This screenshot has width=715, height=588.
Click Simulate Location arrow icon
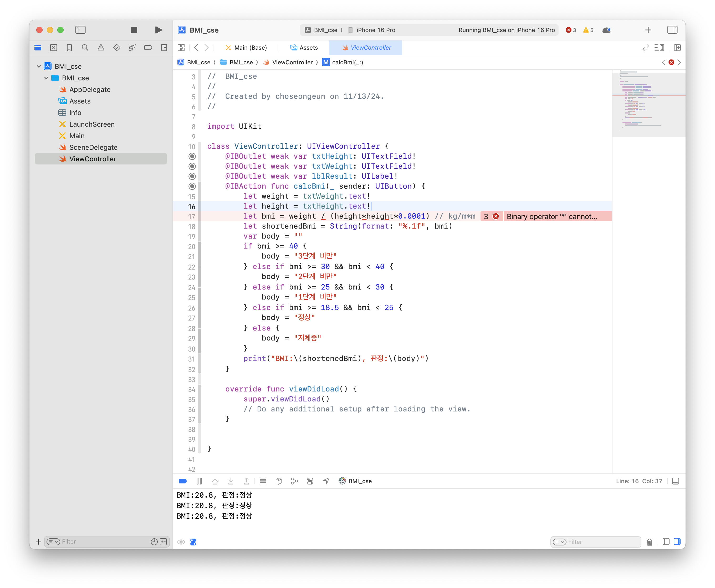click(x=326, y=481)
